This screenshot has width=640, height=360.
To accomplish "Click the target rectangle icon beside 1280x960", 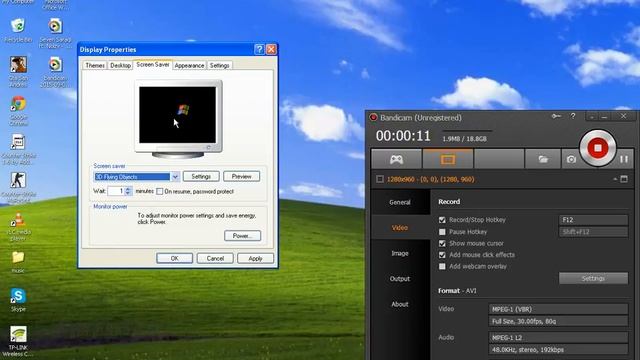I will pos(380,179).
